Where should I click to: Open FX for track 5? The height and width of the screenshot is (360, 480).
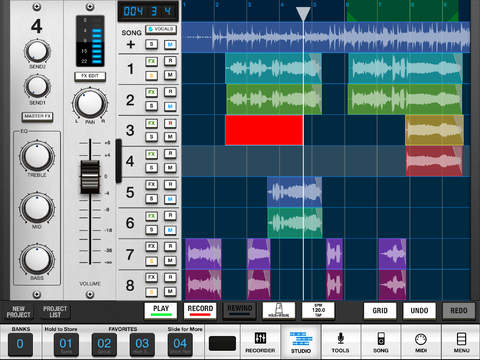151,185
